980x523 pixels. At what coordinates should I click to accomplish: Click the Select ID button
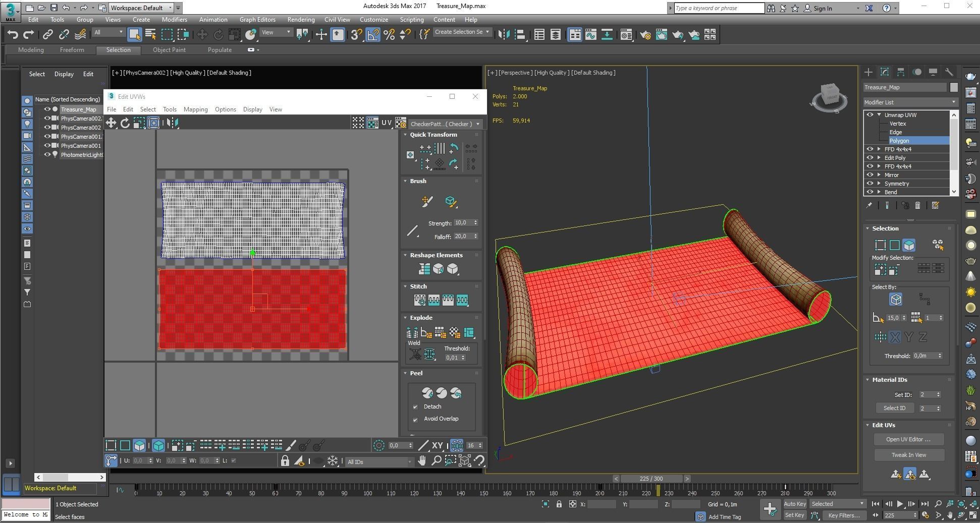point(894,408)
